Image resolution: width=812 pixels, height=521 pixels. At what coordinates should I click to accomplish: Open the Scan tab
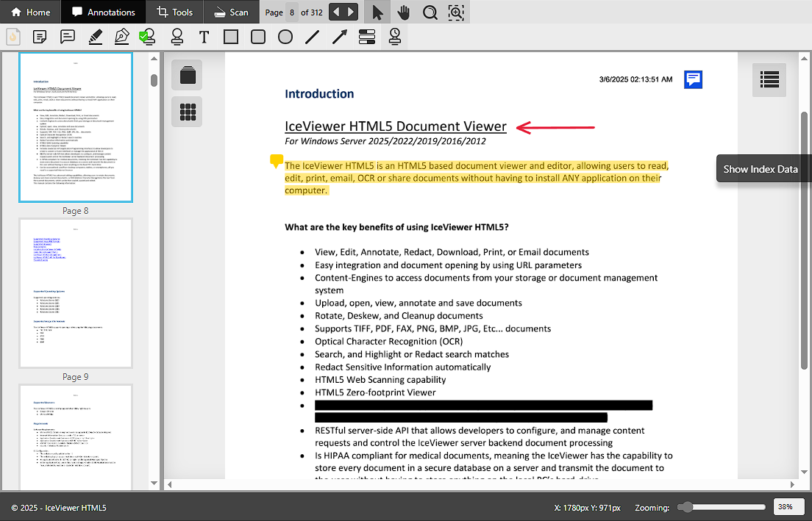231,12
